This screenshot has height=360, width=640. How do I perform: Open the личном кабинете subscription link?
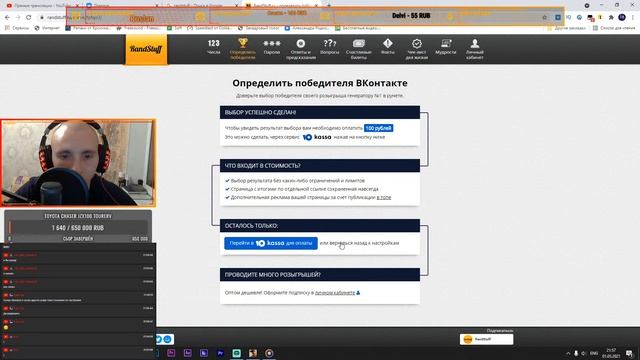(335, 293)
